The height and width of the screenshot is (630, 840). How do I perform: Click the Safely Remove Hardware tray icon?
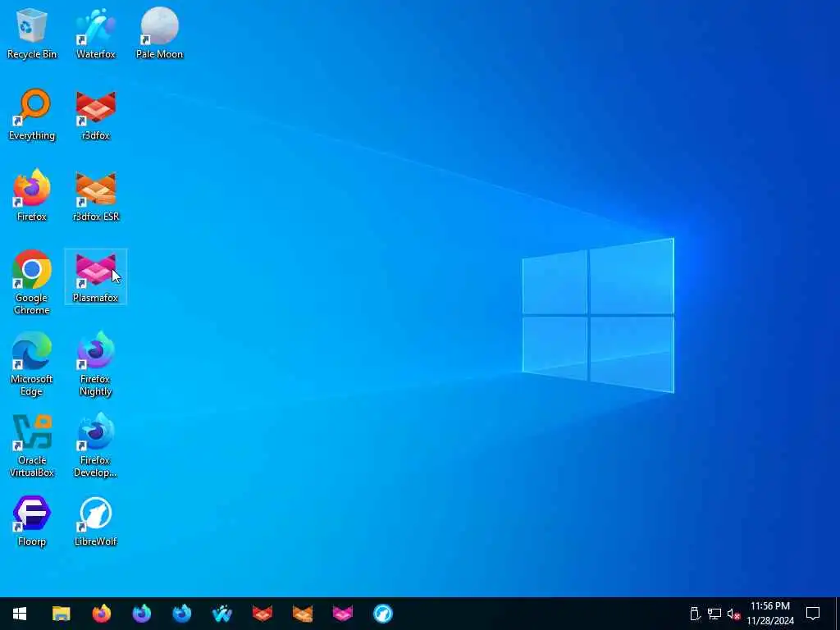click(x=695, y=614)
